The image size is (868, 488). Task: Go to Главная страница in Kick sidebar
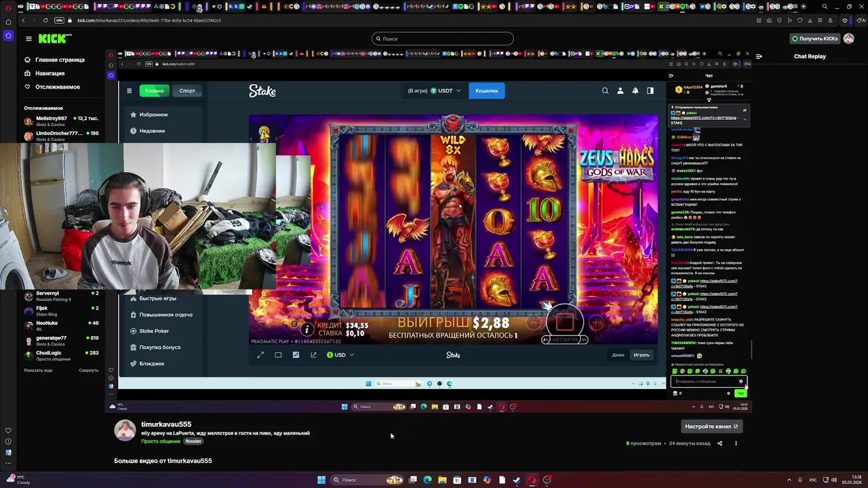point(55,60)
